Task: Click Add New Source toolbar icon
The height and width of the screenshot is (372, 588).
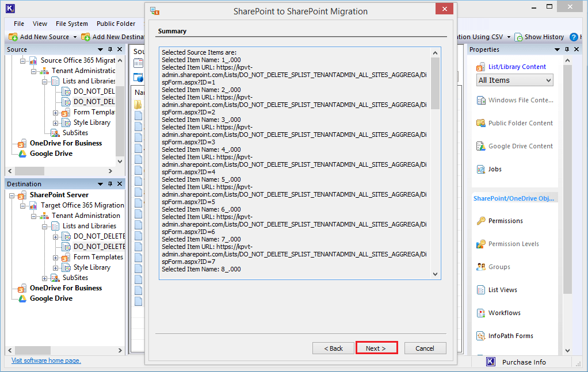Action: tap(13, 37)
